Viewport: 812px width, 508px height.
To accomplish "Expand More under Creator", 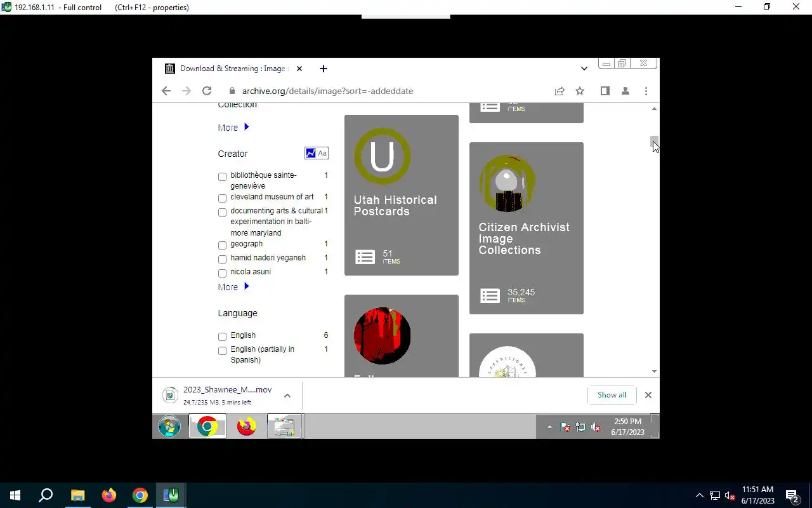I will coord(233,287).
